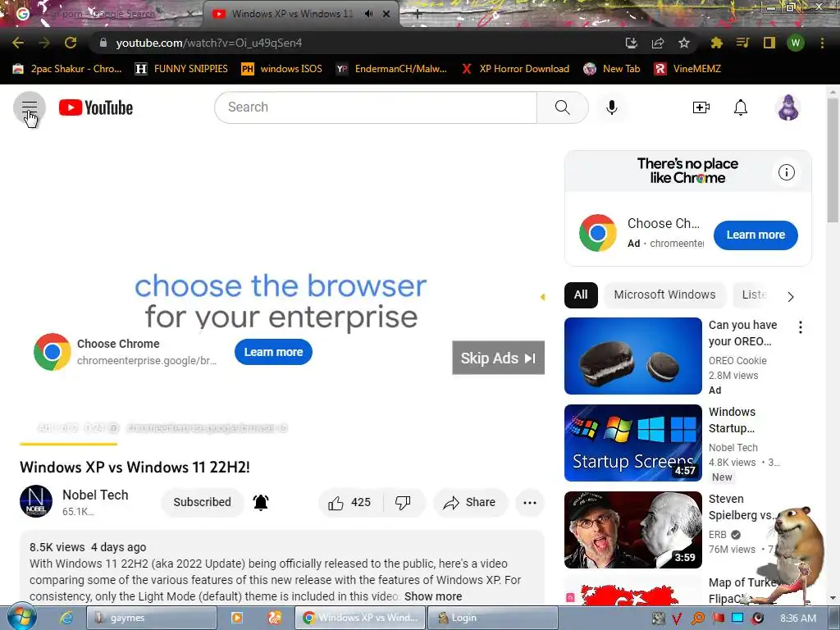
Task: Click the Skip Ads button
Action: pos(498,358)
